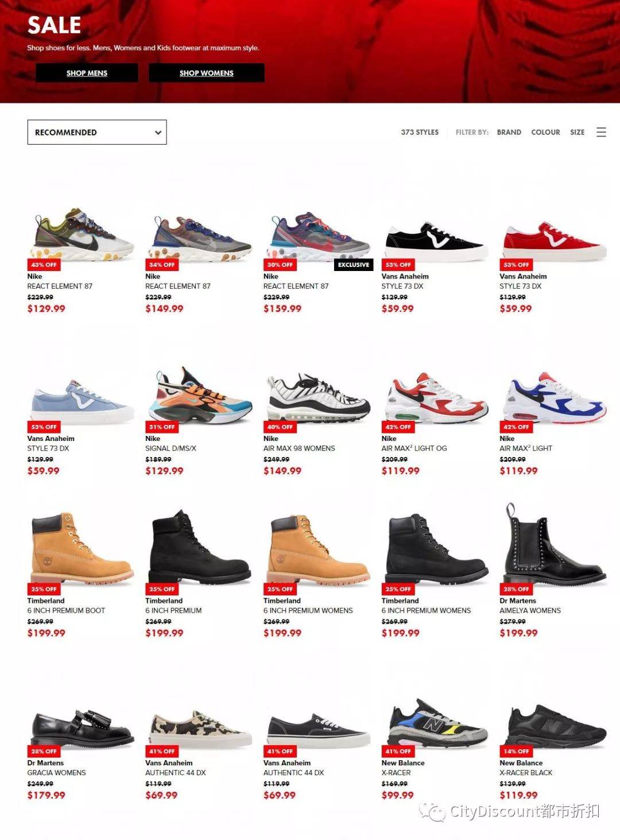The width and height of the screenshot is (620, 840).
Task: View the camo Vans Authentic 44 DX image
Action: [x=200, y=728]
